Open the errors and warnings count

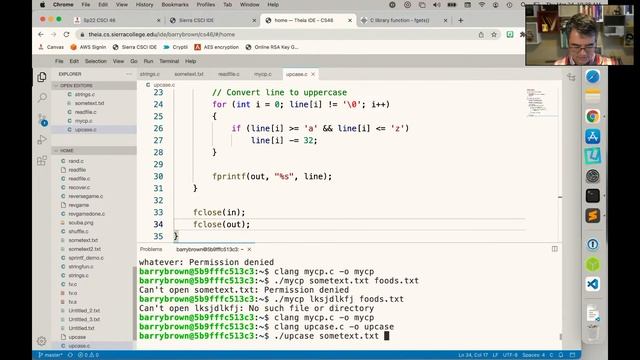[x=88, y=355]
